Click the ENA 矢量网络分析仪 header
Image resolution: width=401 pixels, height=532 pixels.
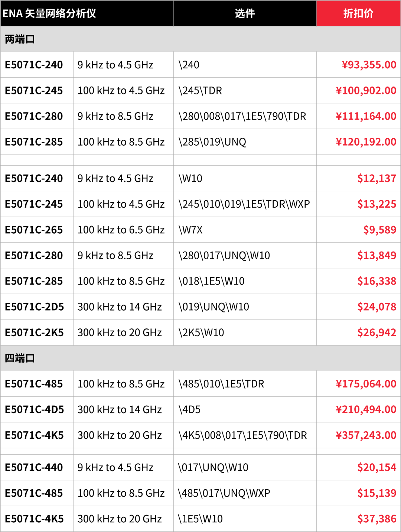click(x=49, y=13)
